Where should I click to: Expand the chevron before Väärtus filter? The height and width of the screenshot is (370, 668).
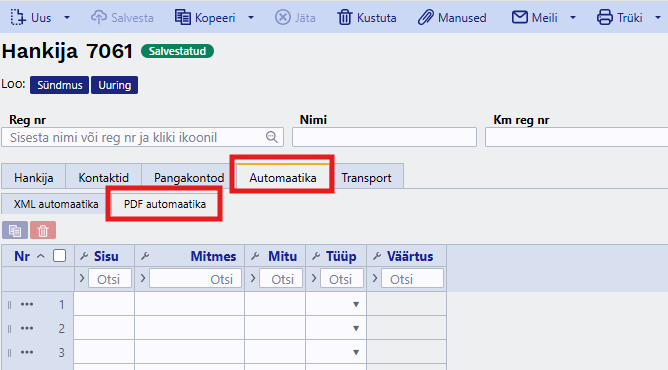point(374,278)
